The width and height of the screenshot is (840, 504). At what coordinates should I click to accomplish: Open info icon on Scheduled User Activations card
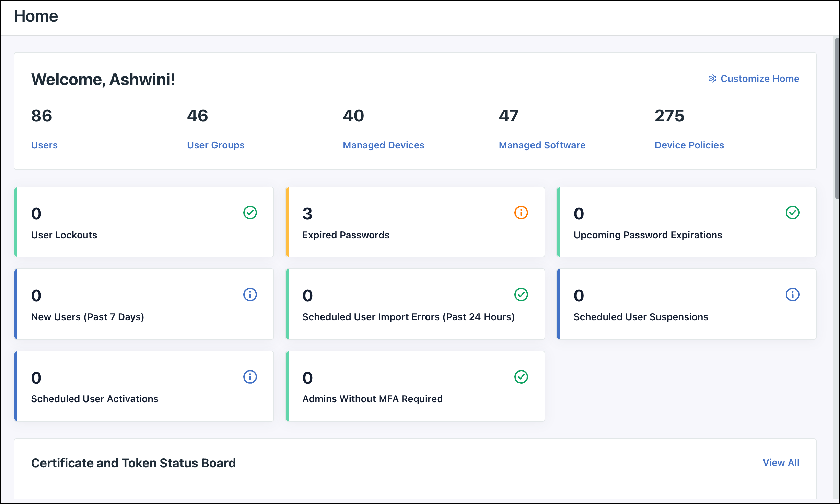point(250,376)
